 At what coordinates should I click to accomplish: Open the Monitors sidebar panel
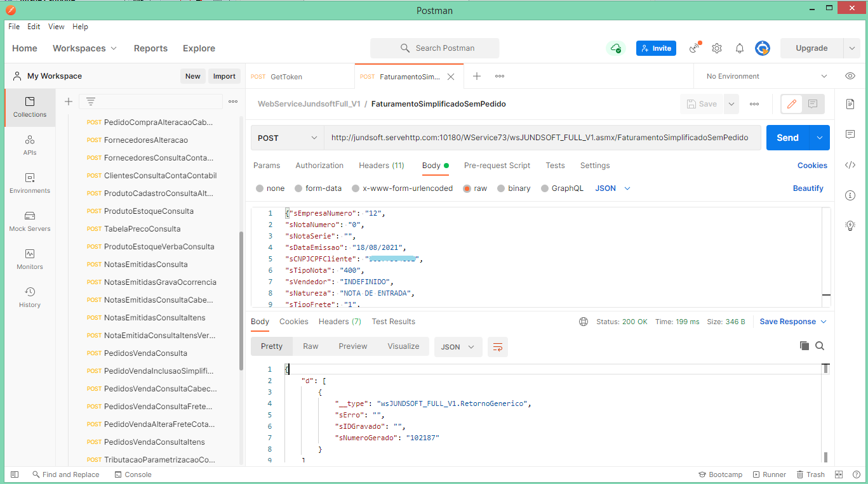[x=29, y=259]
